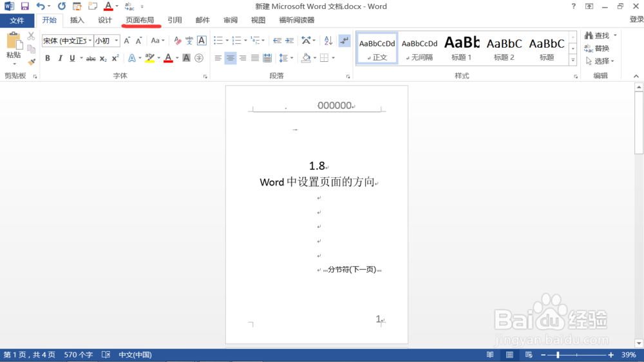Click the 570 个字 word count in status bar
This screenshot has height=362, width=644.
(x=79, y=355)
